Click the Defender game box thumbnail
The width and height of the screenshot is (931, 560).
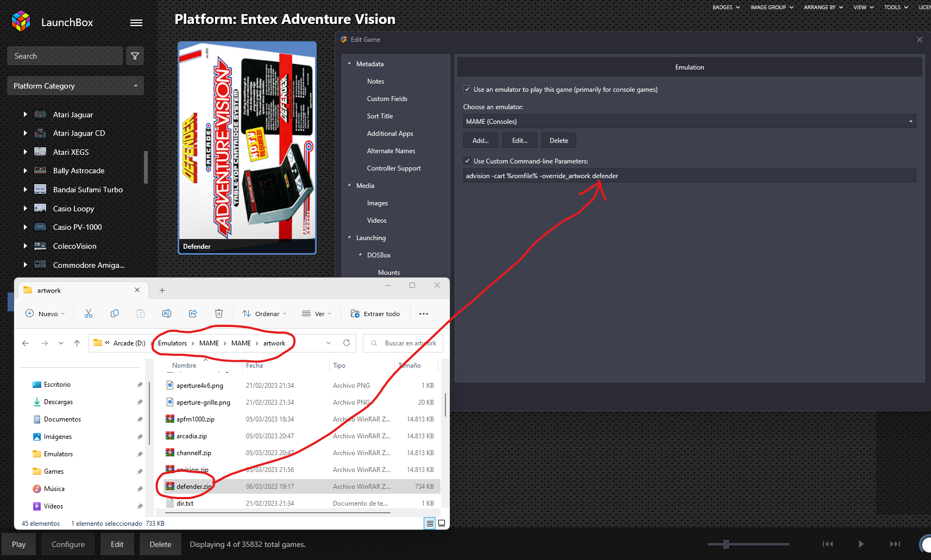coord(247,148)
